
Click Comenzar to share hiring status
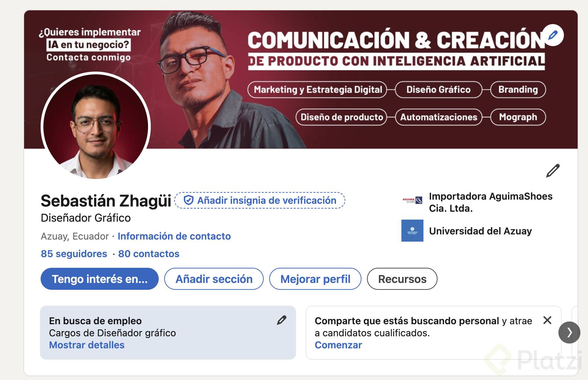click(x=338, y=345)
